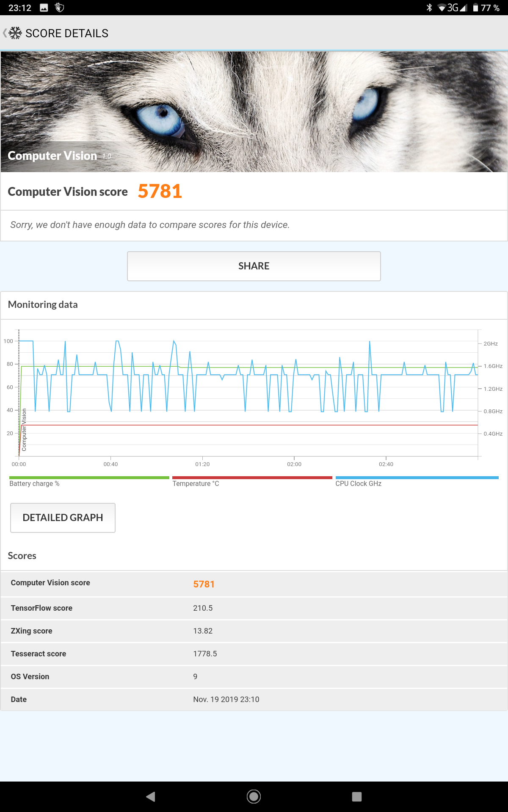Share the Computer Vision score
Image resolution: width=508 pixels, height=812 pixels.
point(254,266)
